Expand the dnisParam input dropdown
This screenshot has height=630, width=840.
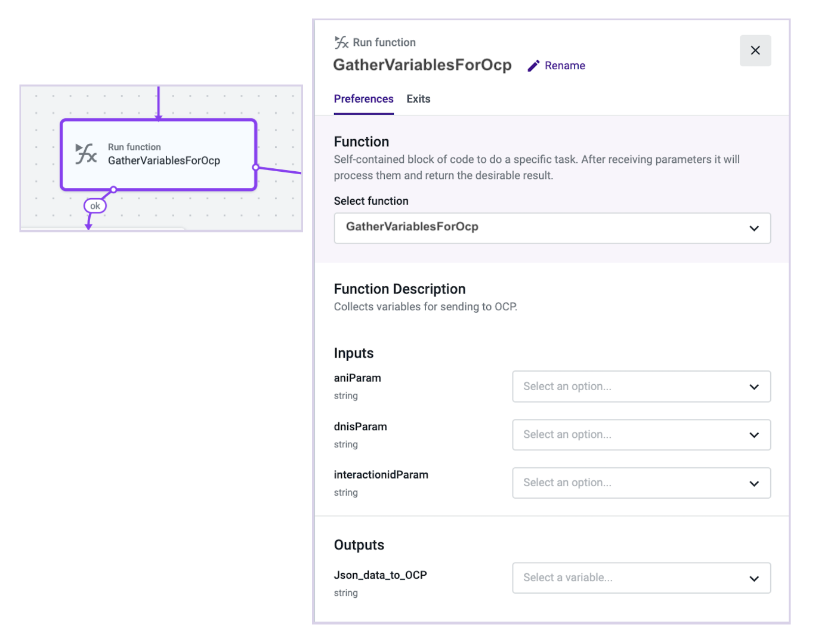pos(641,435)
